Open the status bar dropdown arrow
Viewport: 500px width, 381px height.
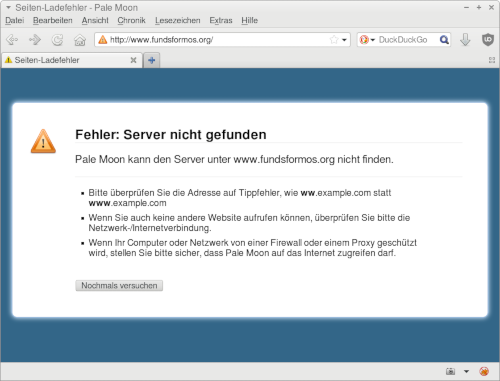[466, 371]
